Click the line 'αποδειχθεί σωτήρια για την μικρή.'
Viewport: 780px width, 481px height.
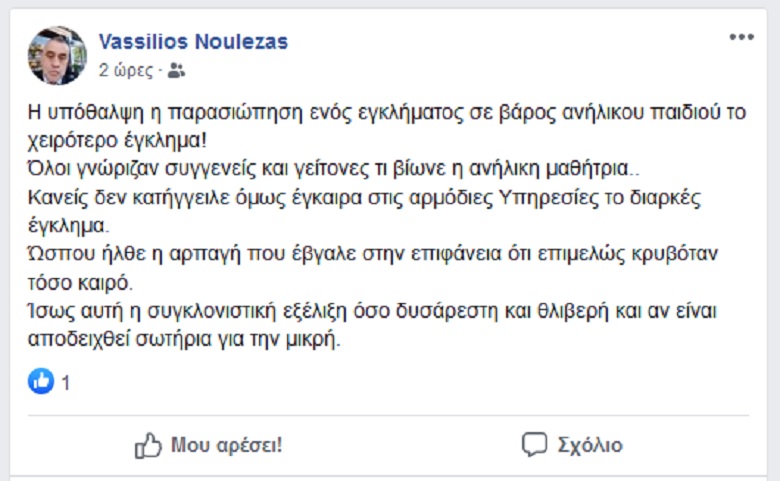pos(184,340)
